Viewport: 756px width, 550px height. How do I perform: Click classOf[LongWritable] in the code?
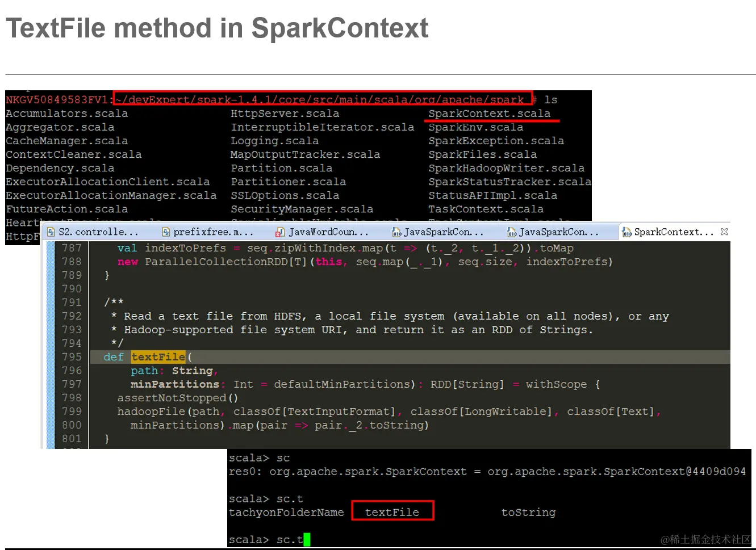coord(481,412)
